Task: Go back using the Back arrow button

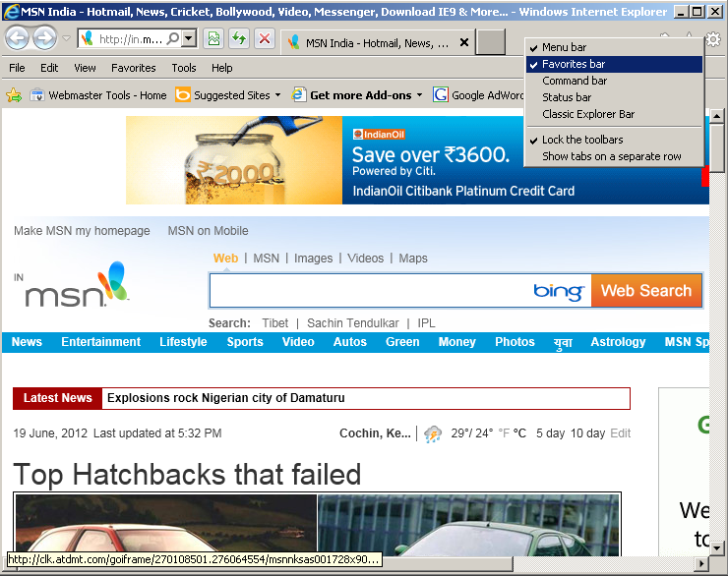Action: [18, 38]
